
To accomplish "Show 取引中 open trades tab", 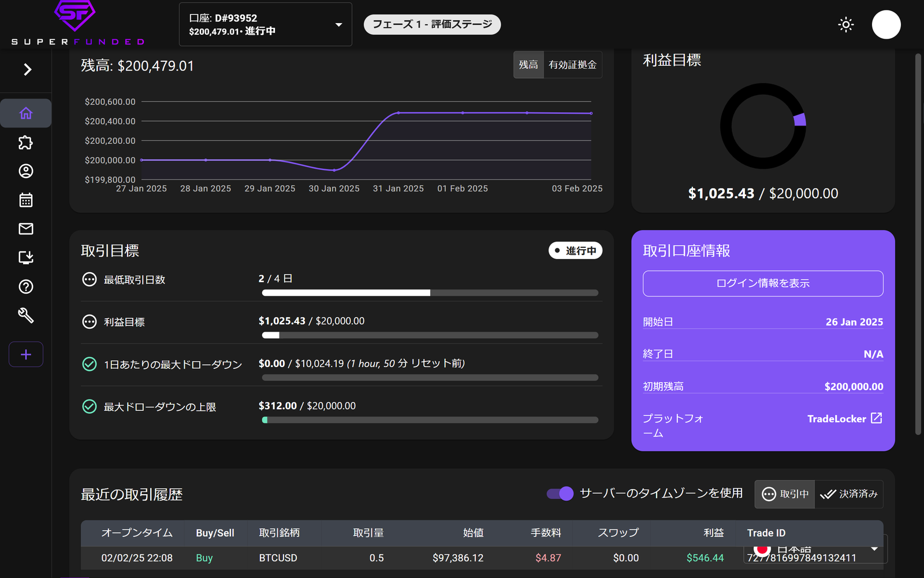I will [x=785, y=494].
